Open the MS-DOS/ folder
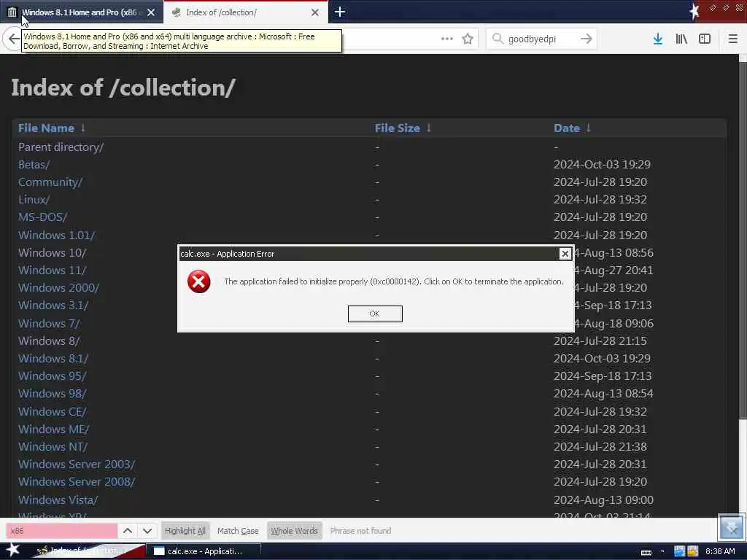This screenshot has height=560, width=747. (43, 217)
